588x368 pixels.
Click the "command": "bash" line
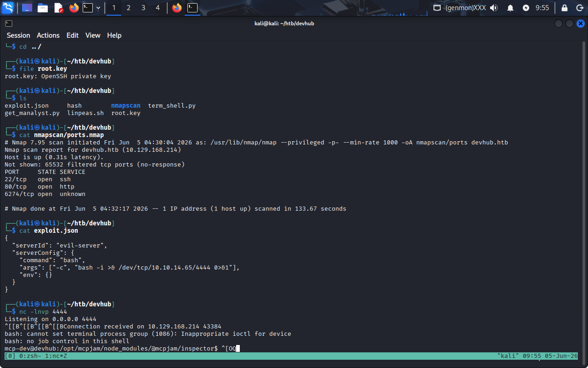[52, 260]
